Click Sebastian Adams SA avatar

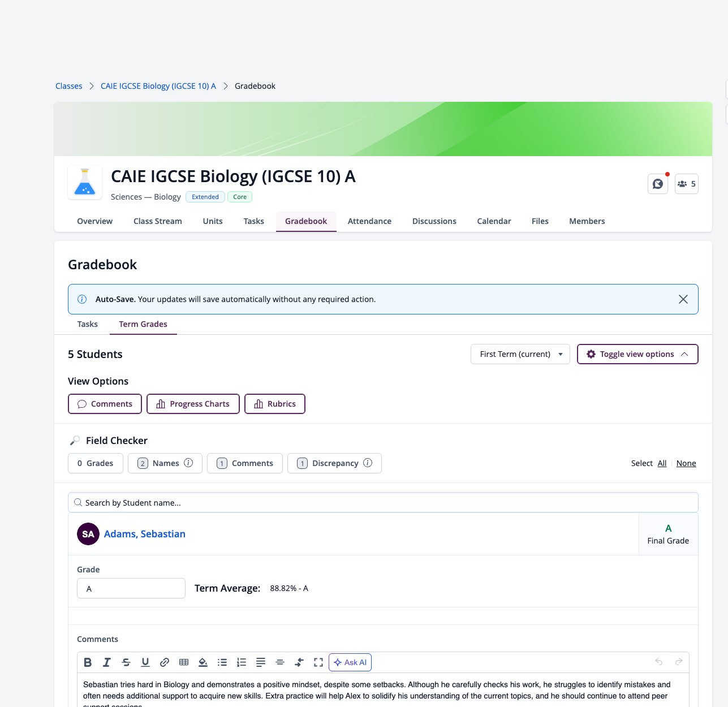click(88, 534)
